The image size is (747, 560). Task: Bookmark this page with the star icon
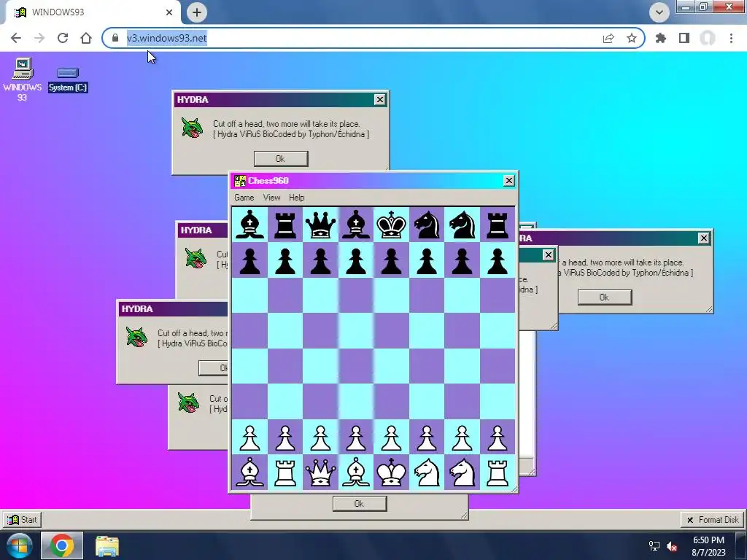click(x=632, y=38)
